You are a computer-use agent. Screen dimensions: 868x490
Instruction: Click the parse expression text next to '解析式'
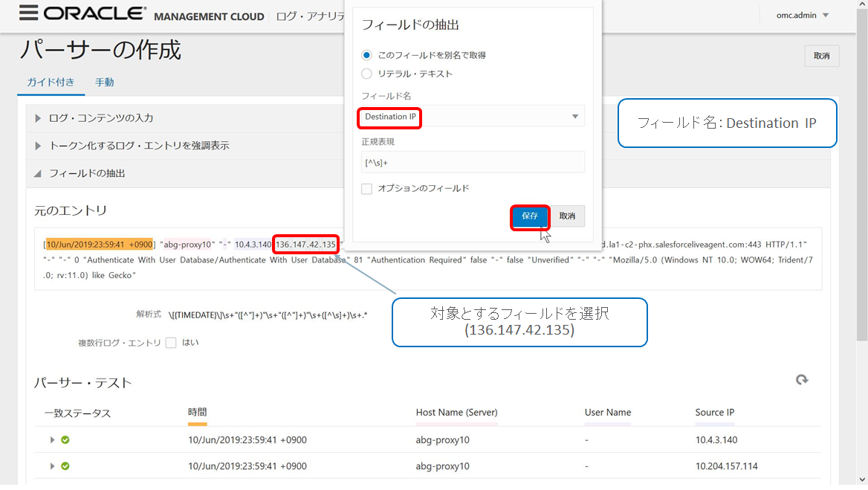268,315
